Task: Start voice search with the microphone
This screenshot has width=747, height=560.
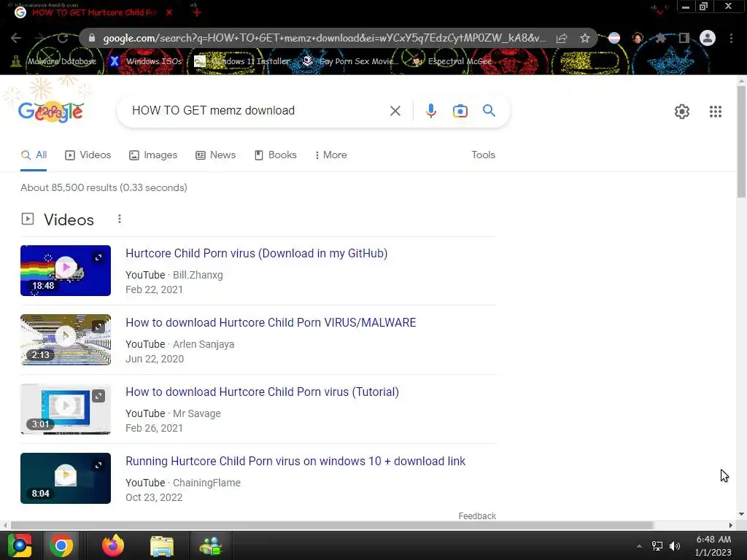Action: pos(430,111)
